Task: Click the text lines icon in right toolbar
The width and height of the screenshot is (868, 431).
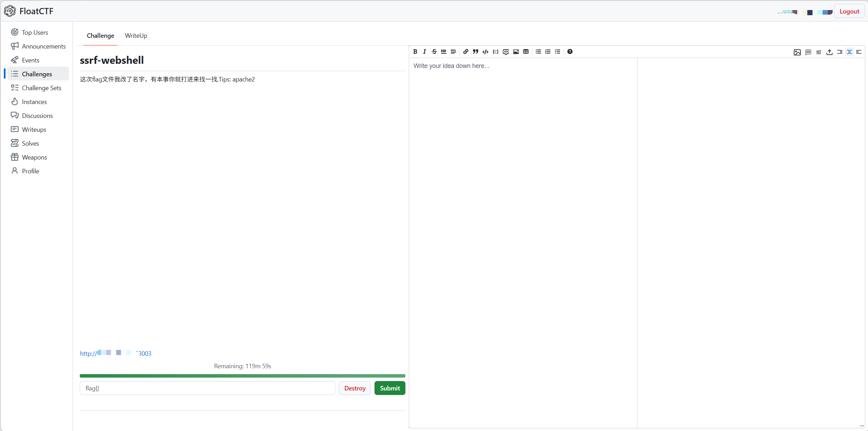Action: click(x=819, y=52)
